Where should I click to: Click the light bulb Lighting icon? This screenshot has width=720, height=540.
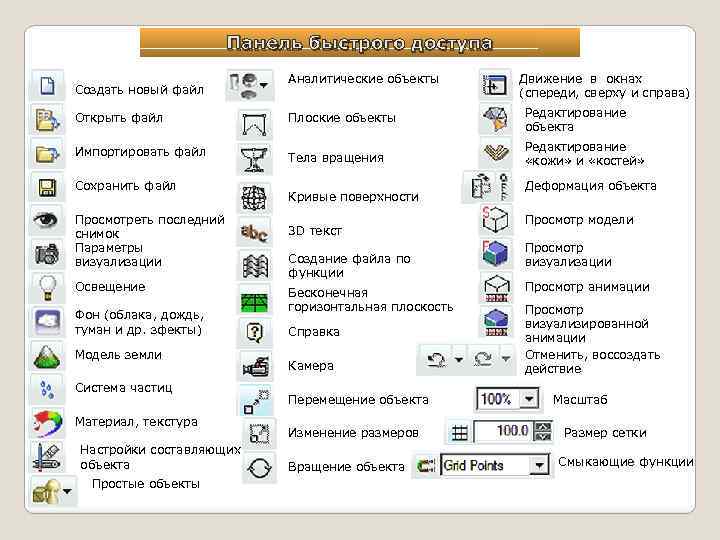[x=47, y=287]
